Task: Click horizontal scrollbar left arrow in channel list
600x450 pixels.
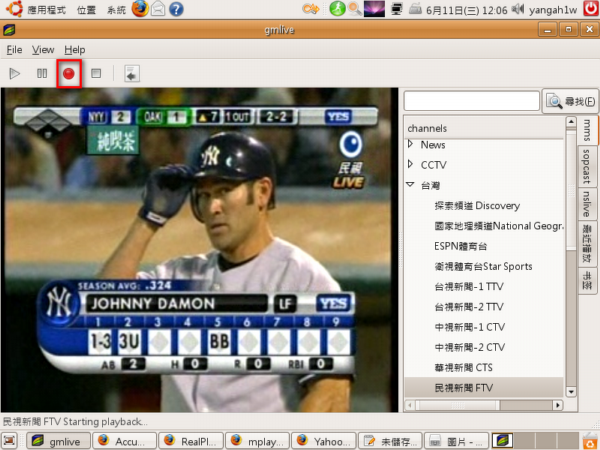Action: point(410,404)
